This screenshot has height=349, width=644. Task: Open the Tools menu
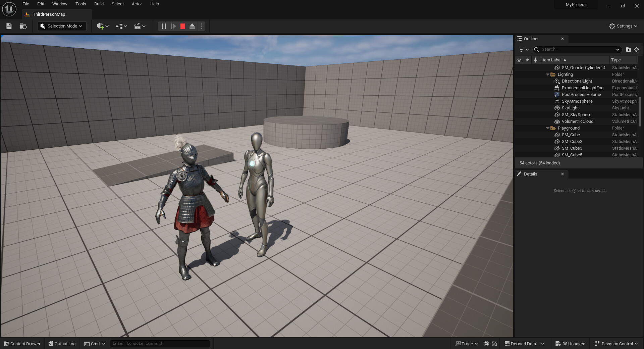(x=80, y=4)
